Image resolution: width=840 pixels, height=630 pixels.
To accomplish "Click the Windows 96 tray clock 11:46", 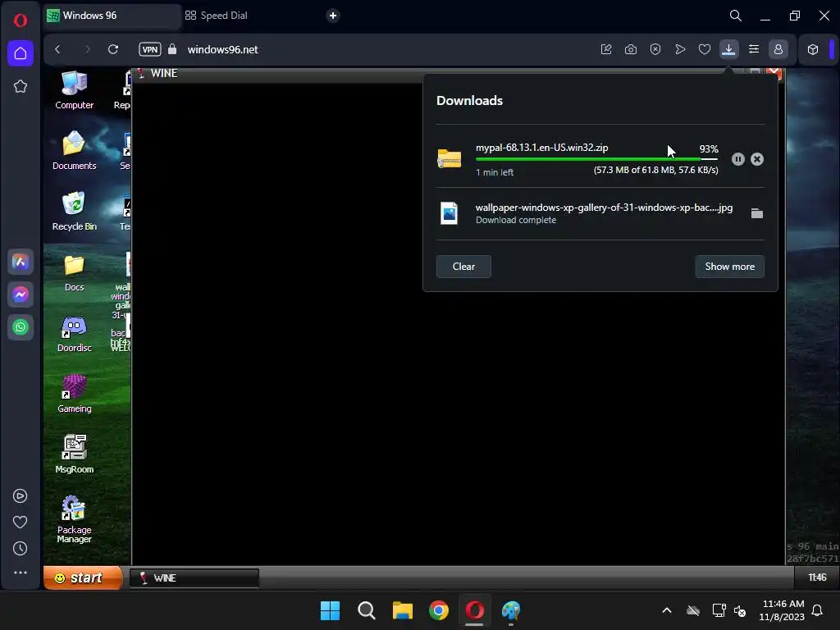I will click(817, 577).
